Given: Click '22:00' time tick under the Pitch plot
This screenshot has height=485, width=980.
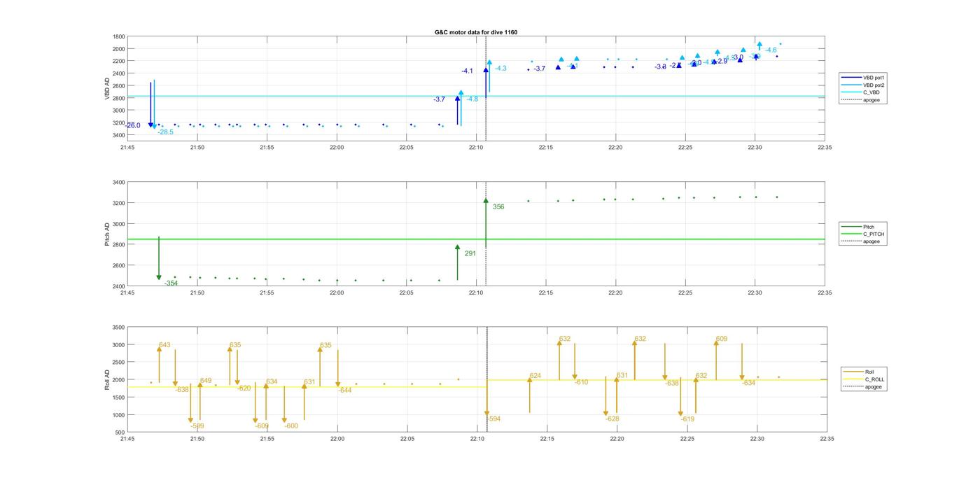Looking at the screenshot, I should click(x=337, y=293).
